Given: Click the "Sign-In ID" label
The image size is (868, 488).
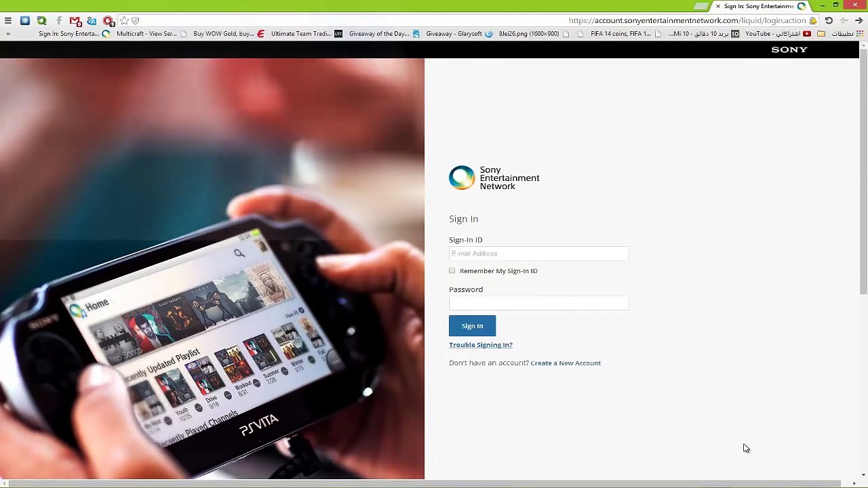Looking at the screenshot, I should 465,240.
